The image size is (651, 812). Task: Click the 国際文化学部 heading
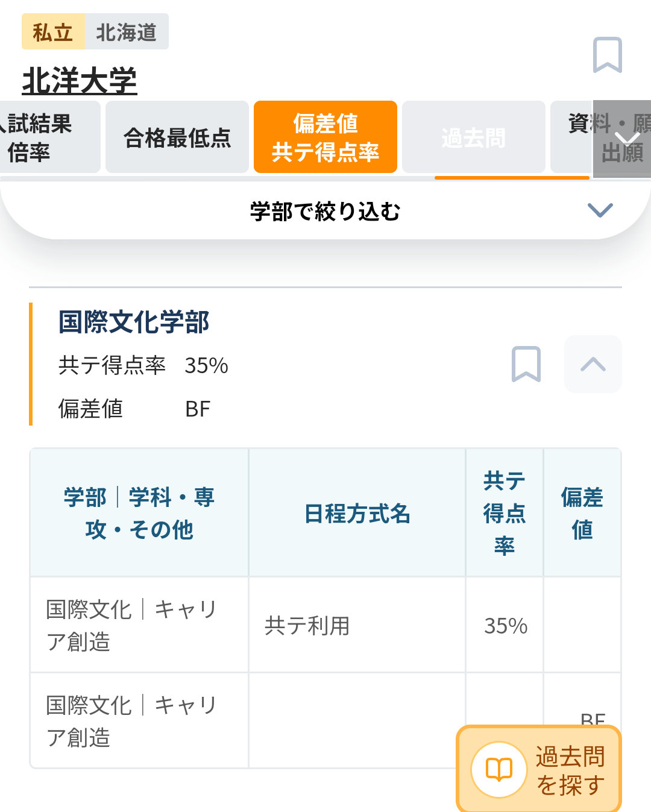pyautogui.click(x=134, y=322)
